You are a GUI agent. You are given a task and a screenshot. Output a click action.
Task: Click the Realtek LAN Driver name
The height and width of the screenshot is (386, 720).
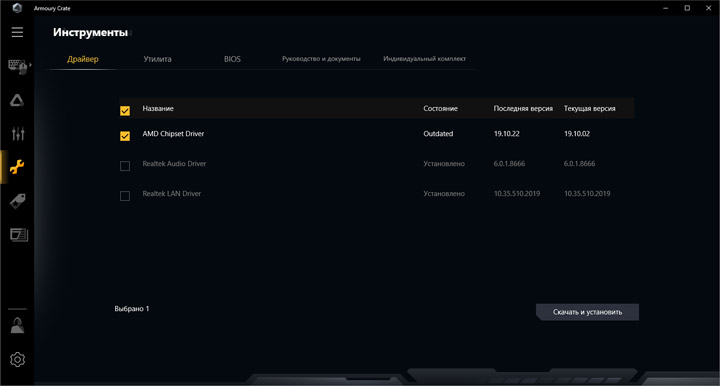tap(172, 194)
